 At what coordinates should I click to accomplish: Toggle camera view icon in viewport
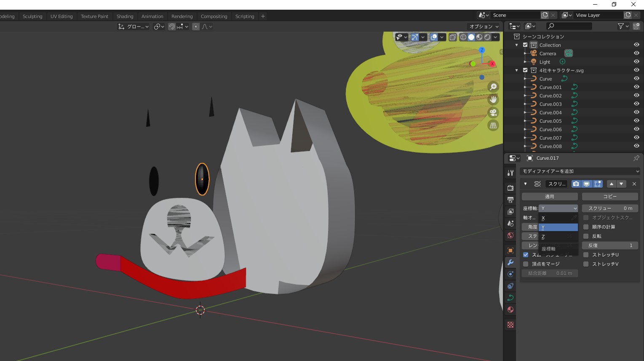tap(493, 113)
